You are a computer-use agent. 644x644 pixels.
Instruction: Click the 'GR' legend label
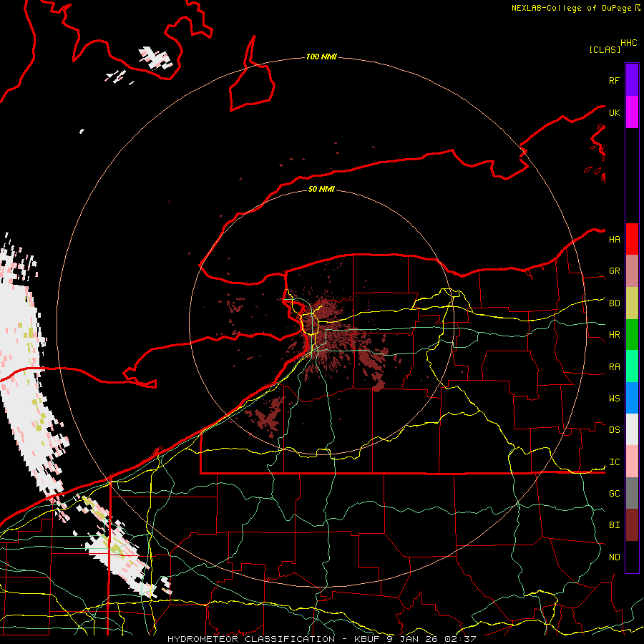614,271
